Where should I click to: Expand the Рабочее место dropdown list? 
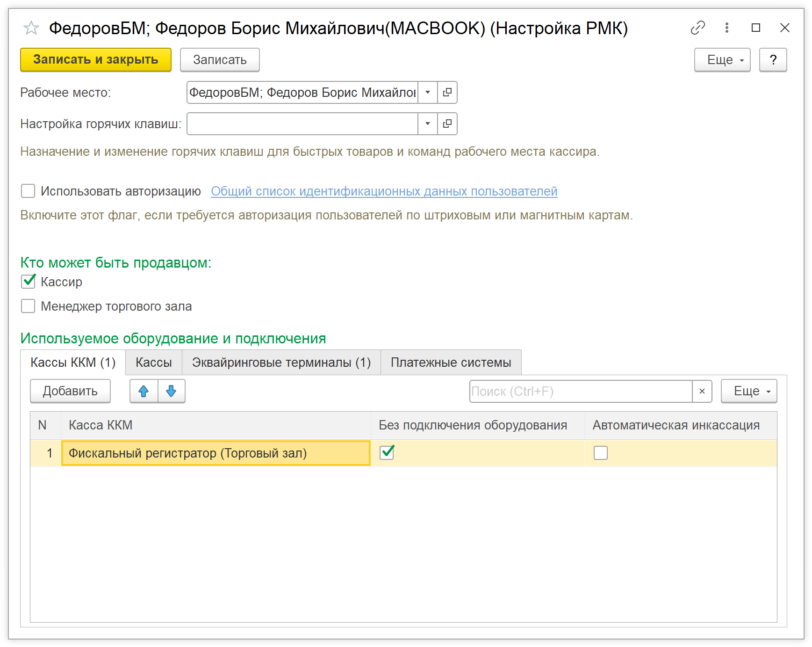[x=427, y=93]
